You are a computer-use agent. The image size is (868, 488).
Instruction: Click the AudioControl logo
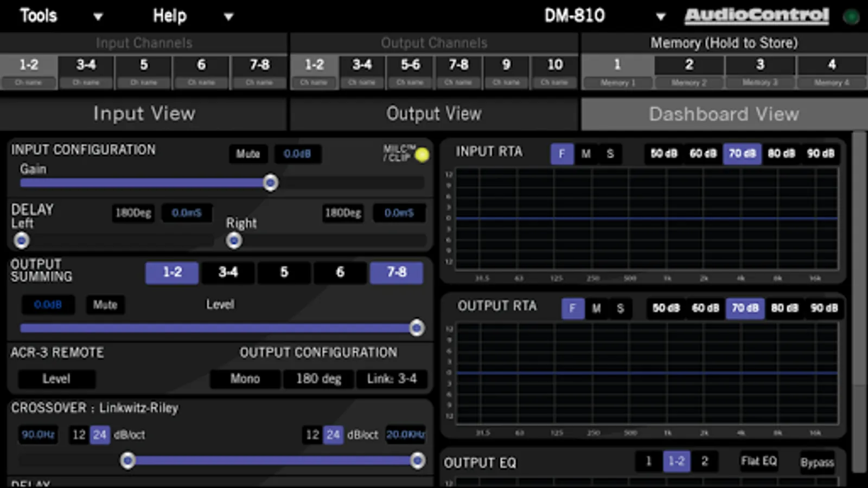[757, 16]
